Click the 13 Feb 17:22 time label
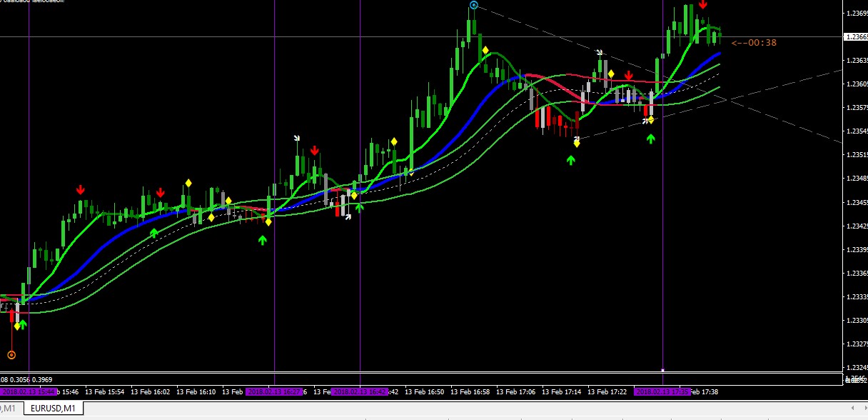Viewport: 868px width, 420px height. (x=607, y=391)
